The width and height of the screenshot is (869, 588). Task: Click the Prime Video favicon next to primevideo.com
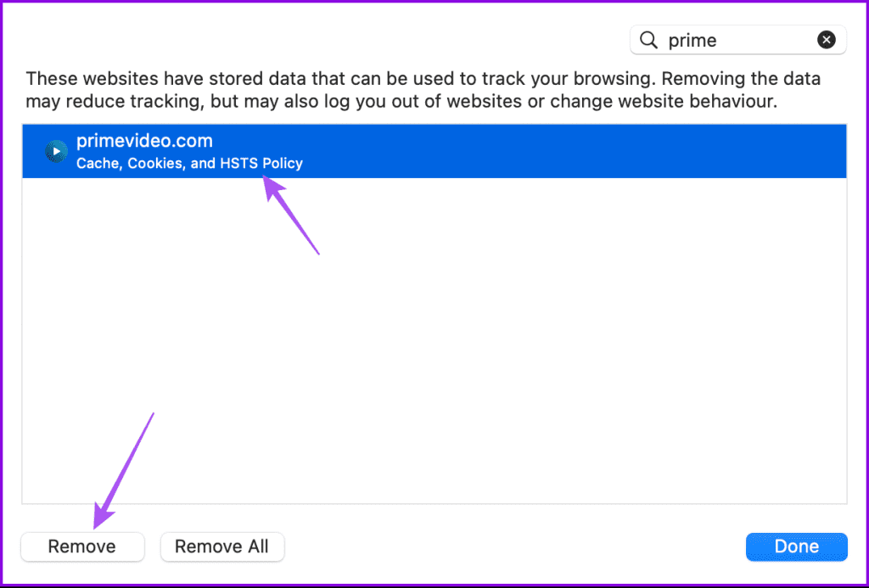pos(55,151)
